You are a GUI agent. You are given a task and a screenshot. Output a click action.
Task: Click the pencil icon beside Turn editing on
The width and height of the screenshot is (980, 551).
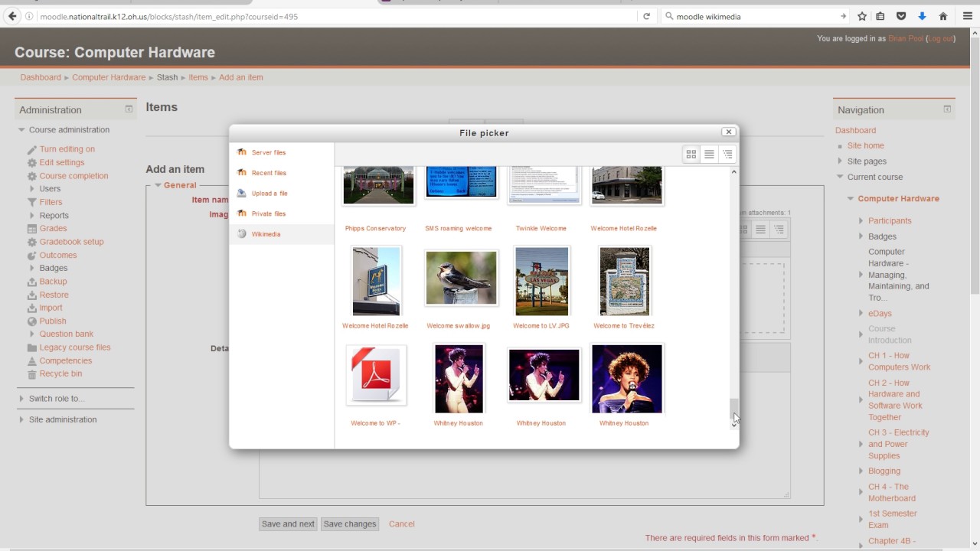pyautogui.click(x=31, y=149)
